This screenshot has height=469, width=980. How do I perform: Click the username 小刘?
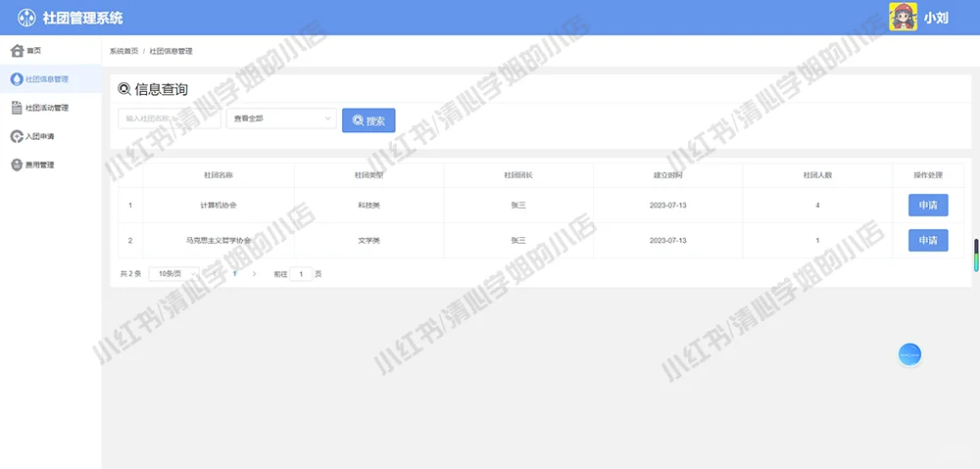(936, 18)
